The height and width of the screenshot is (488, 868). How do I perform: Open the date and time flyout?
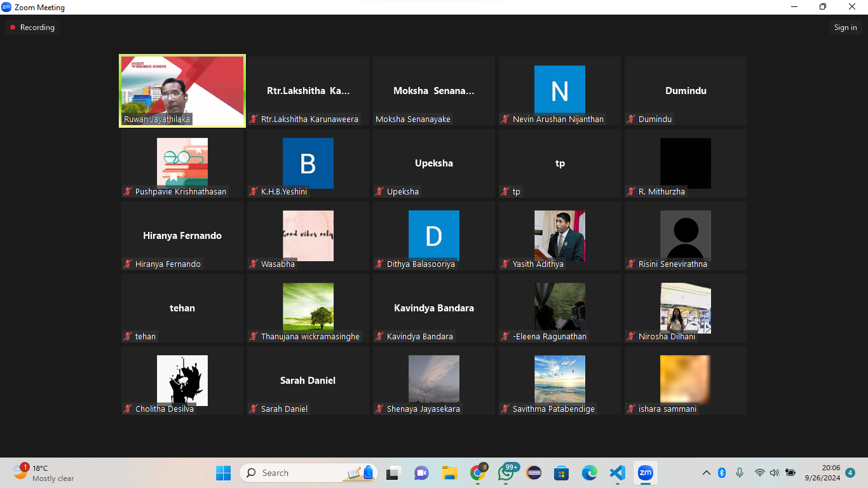pos(822,473)
